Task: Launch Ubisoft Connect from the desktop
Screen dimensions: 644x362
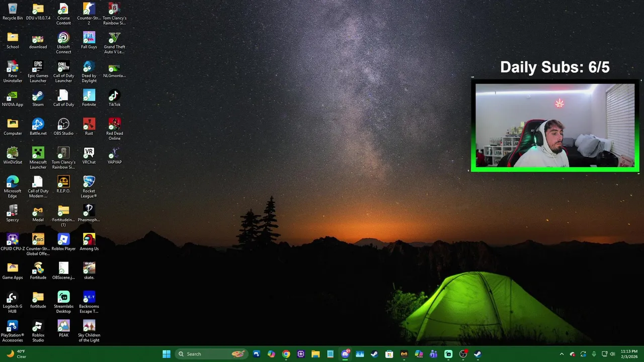Action: pyautogui.click(x=63, y=43)
